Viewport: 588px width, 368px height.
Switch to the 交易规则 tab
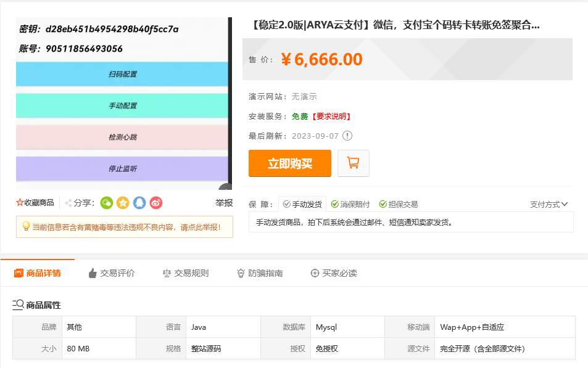tap(186, 273)
